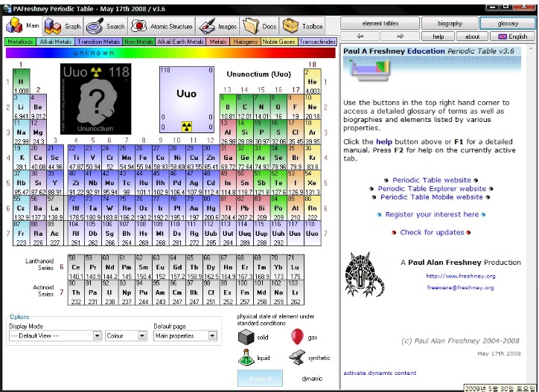Click the synthetic anvil icon
This screenshot has height=392, width=539.
tap(297, 358)
